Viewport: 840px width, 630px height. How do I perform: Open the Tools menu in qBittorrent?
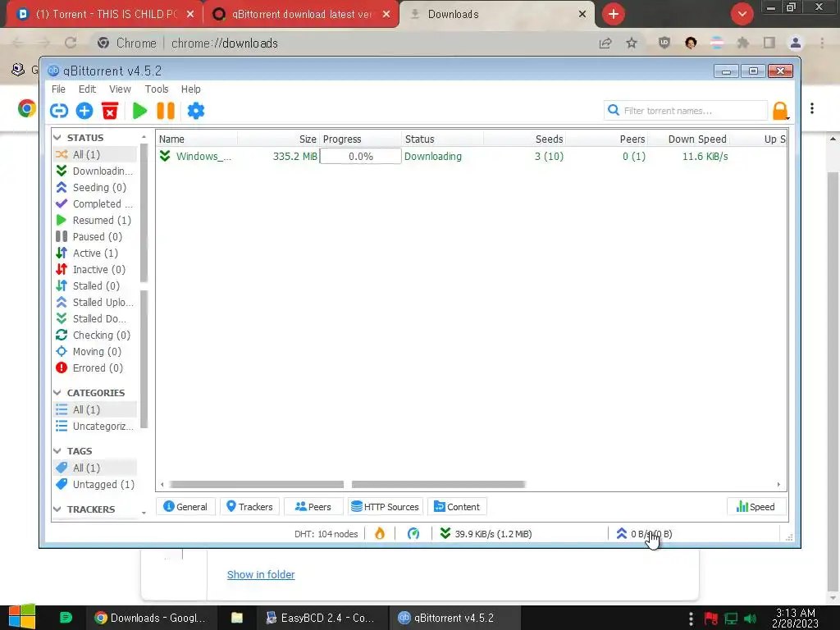pyautogui.click(x=157, y=89)
